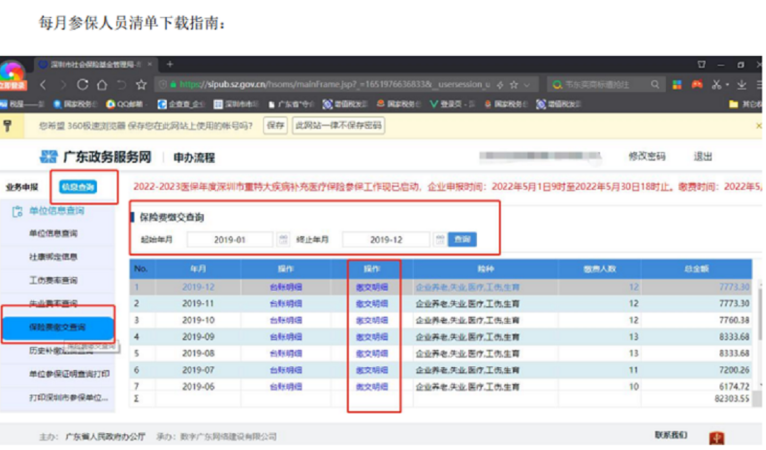Click the 2019-11 year-month cell
Image resolution: width=766 pixels, height=450 pixels.
click(x=198, y=303)
